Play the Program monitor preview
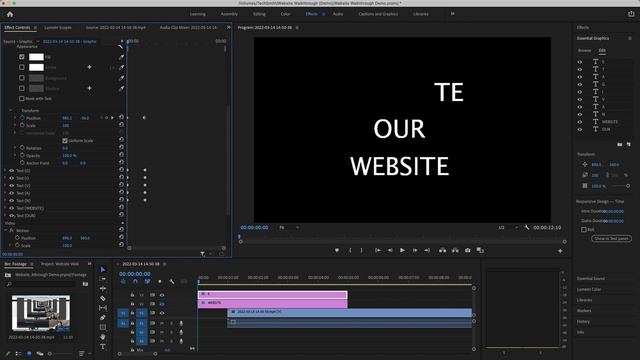640x360 pixels. 402,250
